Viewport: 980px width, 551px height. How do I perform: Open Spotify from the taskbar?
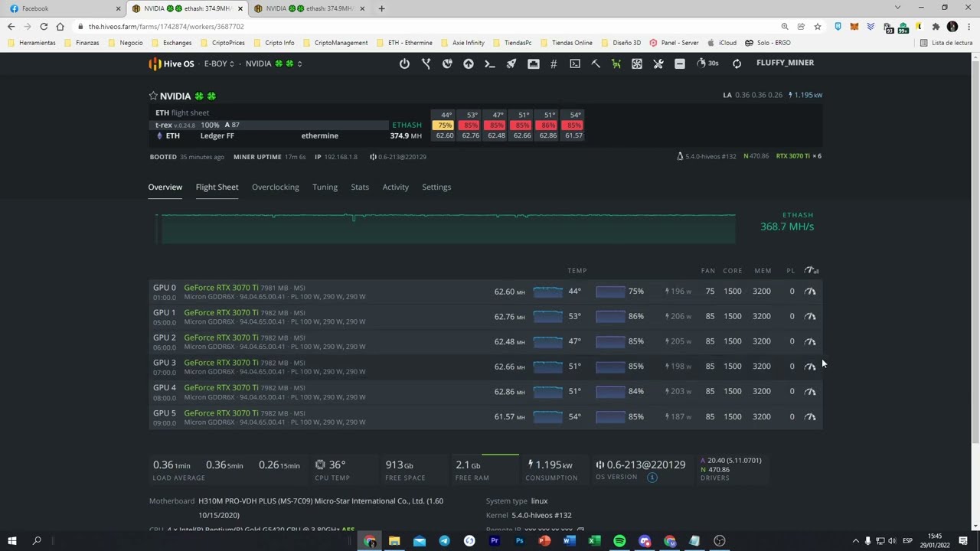pyautogui.click(x=619, y=541)
